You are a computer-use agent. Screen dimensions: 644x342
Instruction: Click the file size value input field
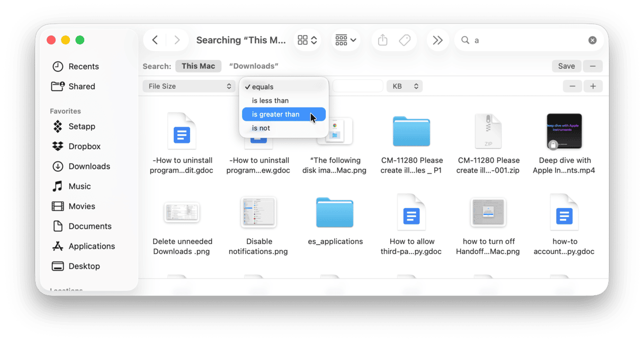pos(357,86)
